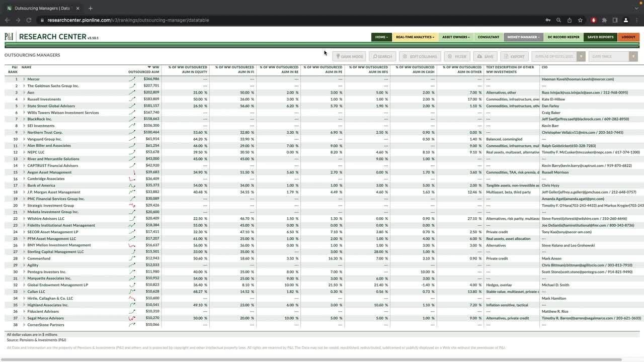Open Wilshire Advisors LLC trend sparkline
Image resolution: width=644 pixels, height=362 pixels.
coord(132,218)
